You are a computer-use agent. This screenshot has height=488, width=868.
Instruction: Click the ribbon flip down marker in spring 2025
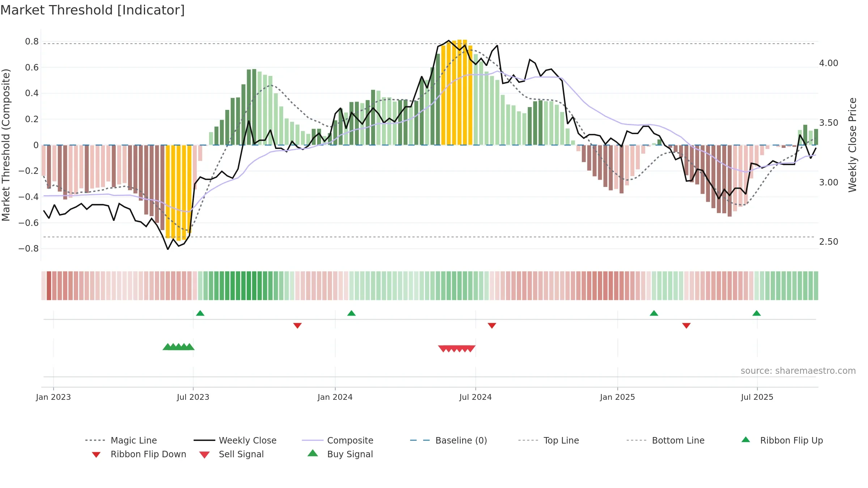pyautogui.click(x=686, y=326)
